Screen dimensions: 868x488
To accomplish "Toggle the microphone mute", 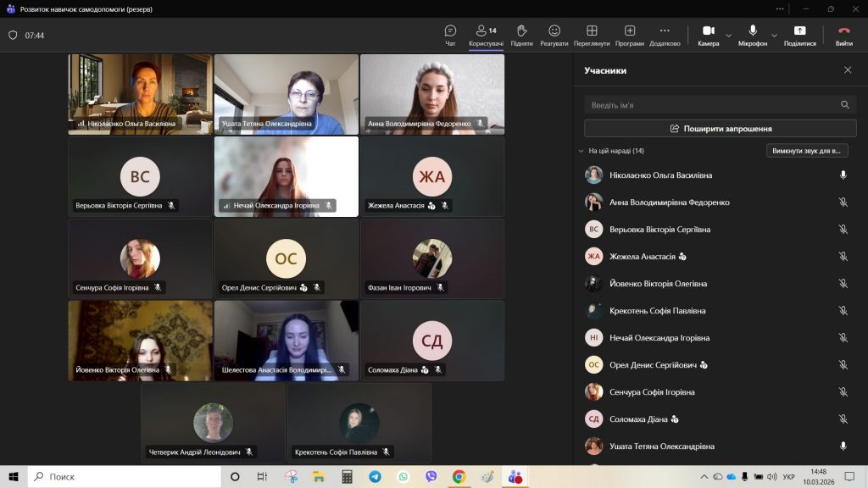I will (x=752, y=35).
